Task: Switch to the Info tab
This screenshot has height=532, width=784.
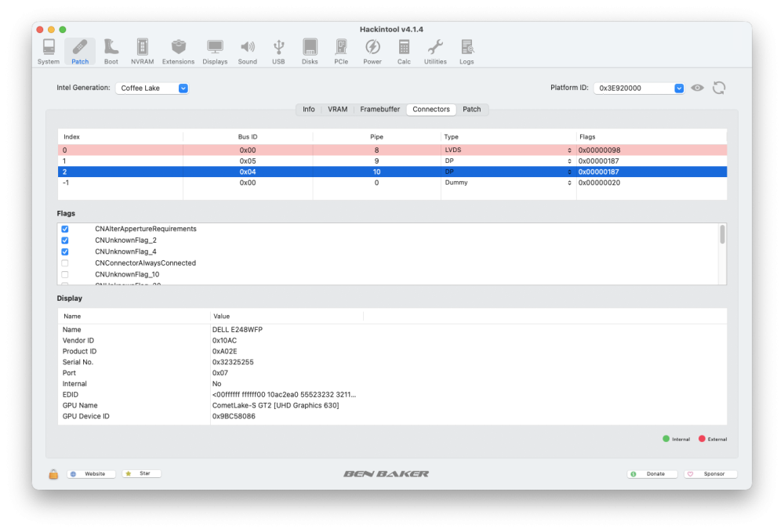Action: [x=308, y=110]
